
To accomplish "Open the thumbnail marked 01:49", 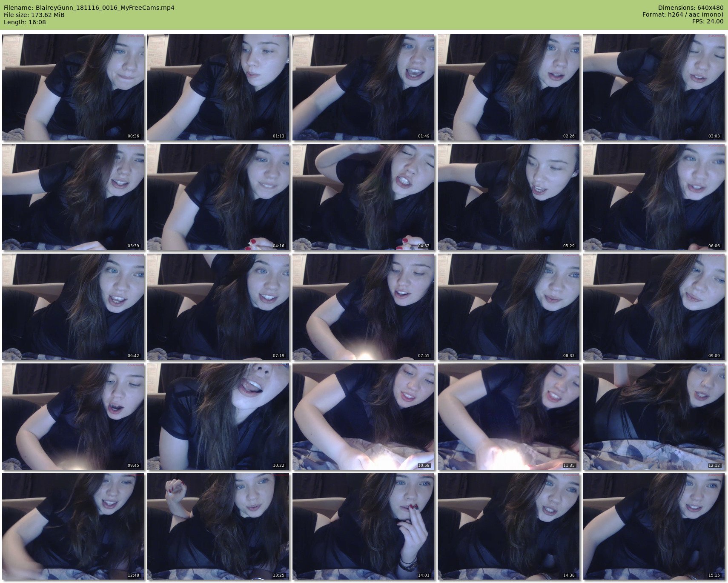I will (364, 87).
